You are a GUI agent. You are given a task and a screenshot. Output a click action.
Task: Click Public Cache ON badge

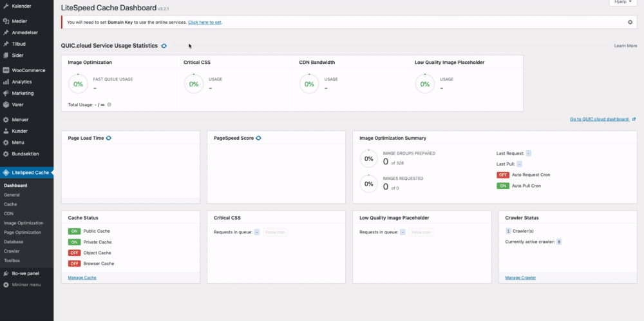[x=74, y=231]
